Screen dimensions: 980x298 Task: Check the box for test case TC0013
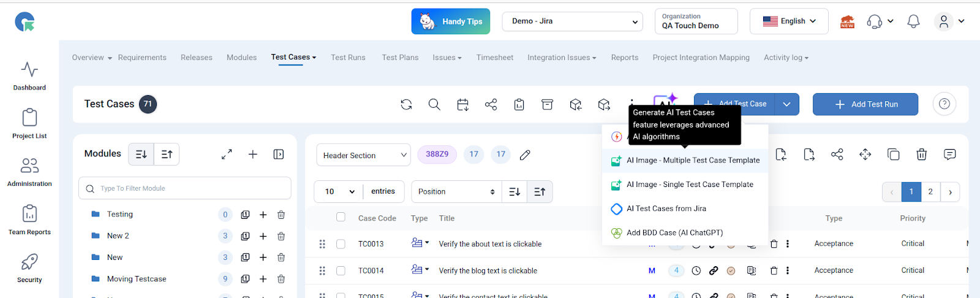click(x=341, y=244)
